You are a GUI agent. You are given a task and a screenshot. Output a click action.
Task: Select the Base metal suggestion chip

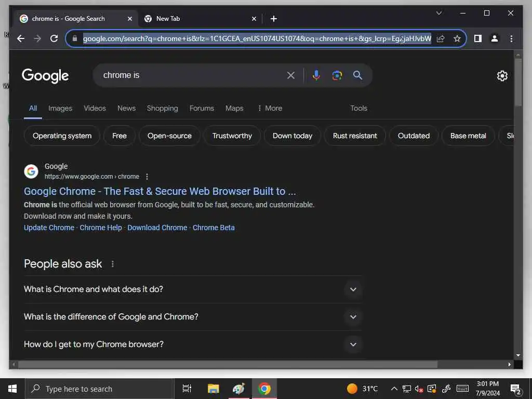click(468, 136)
